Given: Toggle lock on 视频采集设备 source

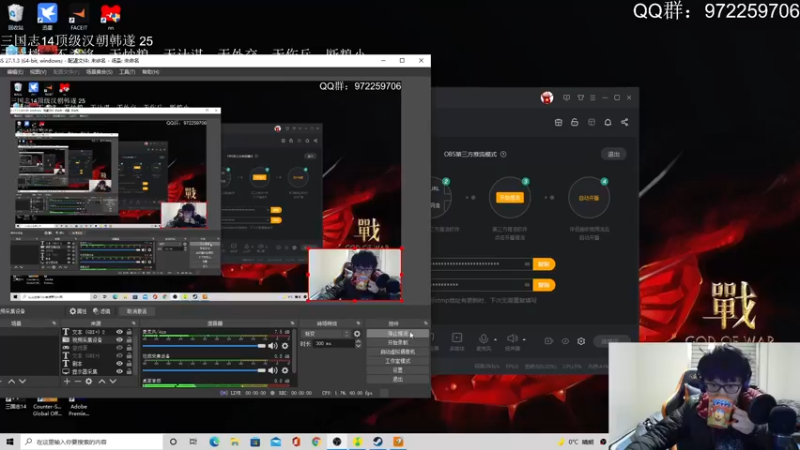Looking at the screenshot, I should (x=129, y=340).
